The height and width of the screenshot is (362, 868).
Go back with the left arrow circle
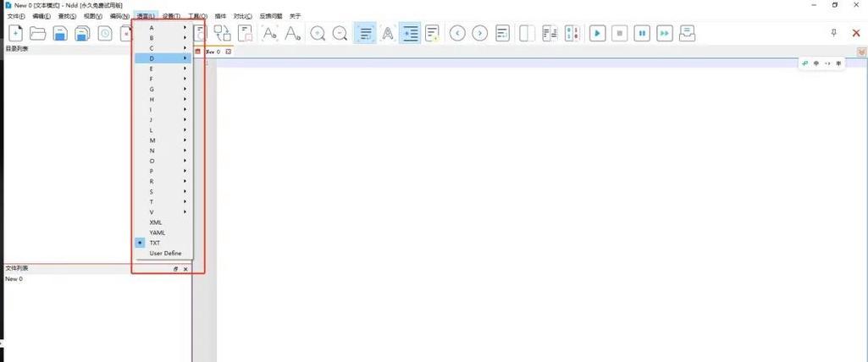tap(457, 33)
